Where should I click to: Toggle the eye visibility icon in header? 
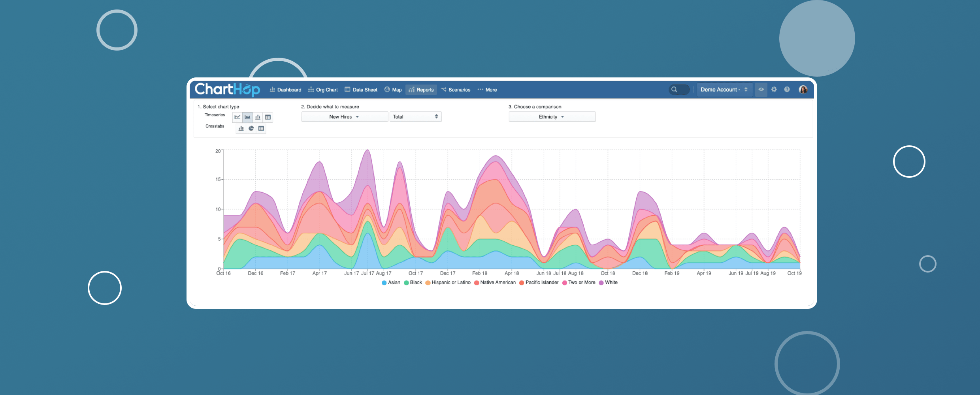point(761,90)
